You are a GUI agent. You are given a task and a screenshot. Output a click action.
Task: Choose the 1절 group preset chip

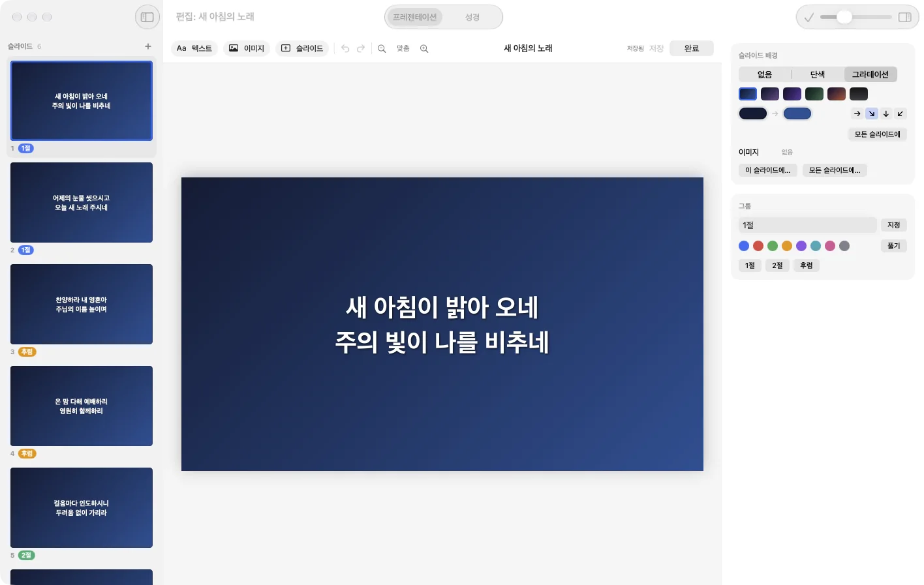[750, 265]
